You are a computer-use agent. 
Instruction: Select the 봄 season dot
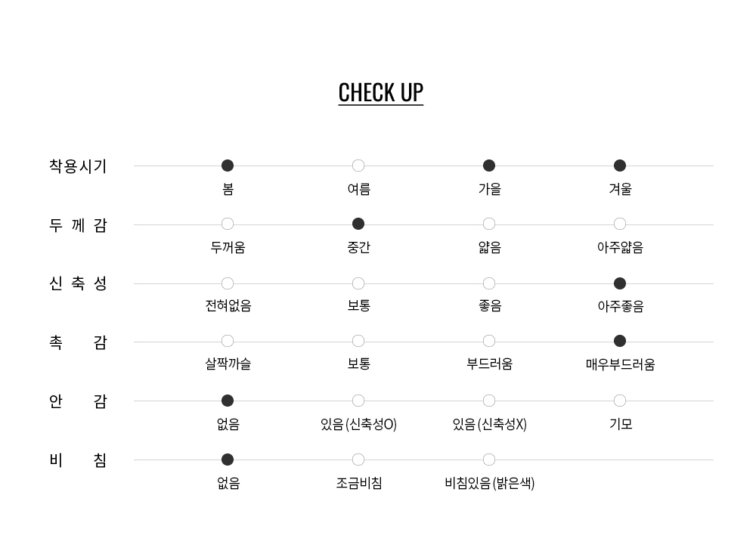click(228, 166)
